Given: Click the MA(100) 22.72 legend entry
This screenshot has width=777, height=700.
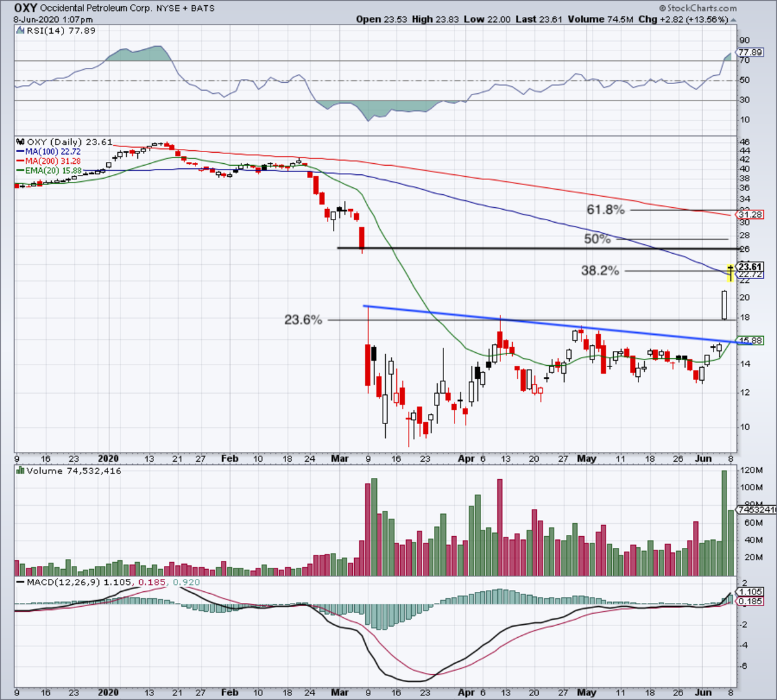Looking at the screenshot, I should pos(52,152).
